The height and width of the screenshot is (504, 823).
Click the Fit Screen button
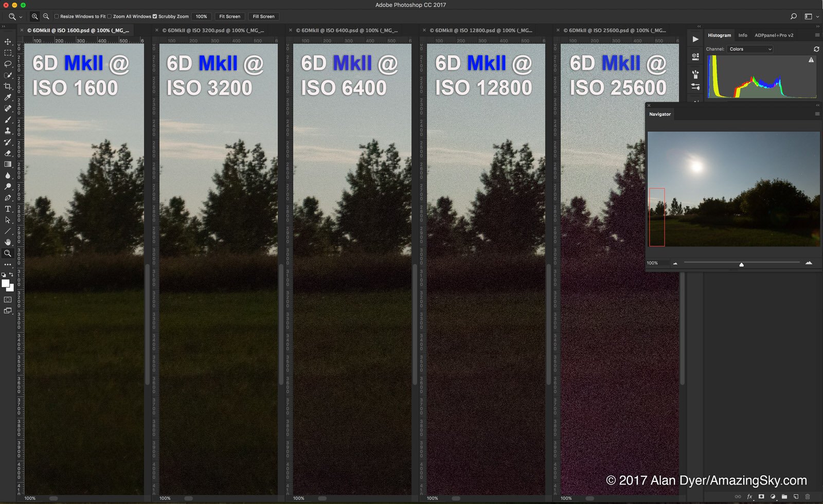(229, 16)
